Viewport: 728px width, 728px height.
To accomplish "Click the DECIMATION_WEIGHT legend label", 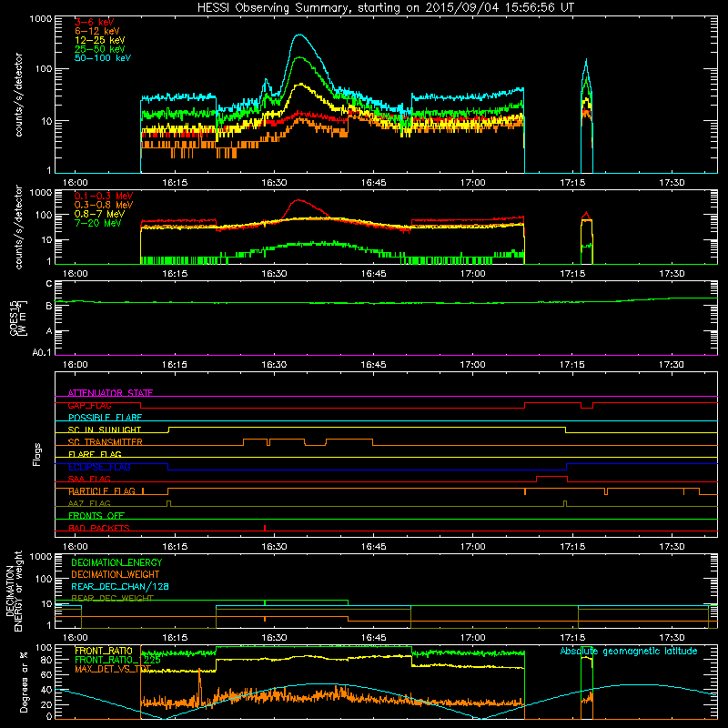I will 116,574.
